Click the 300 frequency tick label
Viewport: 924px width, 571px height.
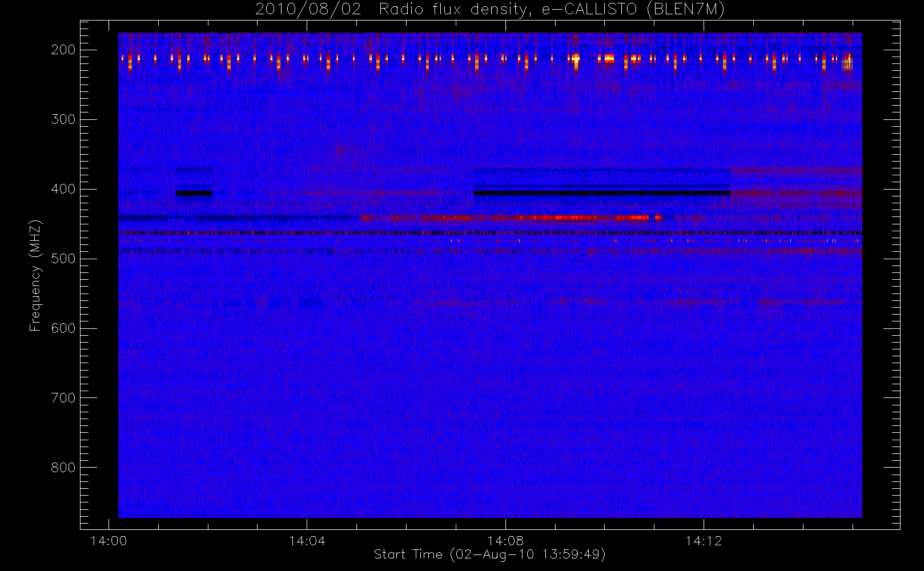coord(63,119)
